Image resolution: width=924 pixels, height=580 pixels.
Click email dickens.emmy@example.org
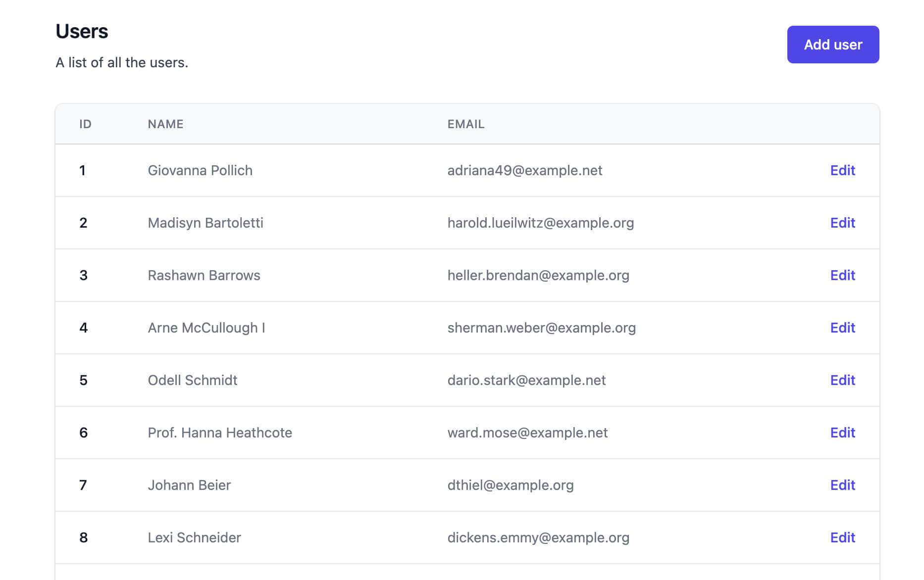(538, 537)
